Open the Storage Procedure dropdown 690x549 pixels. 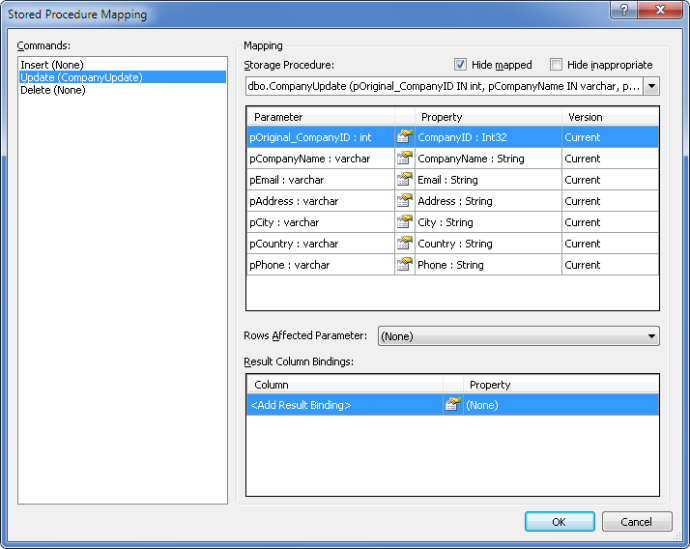652,87
